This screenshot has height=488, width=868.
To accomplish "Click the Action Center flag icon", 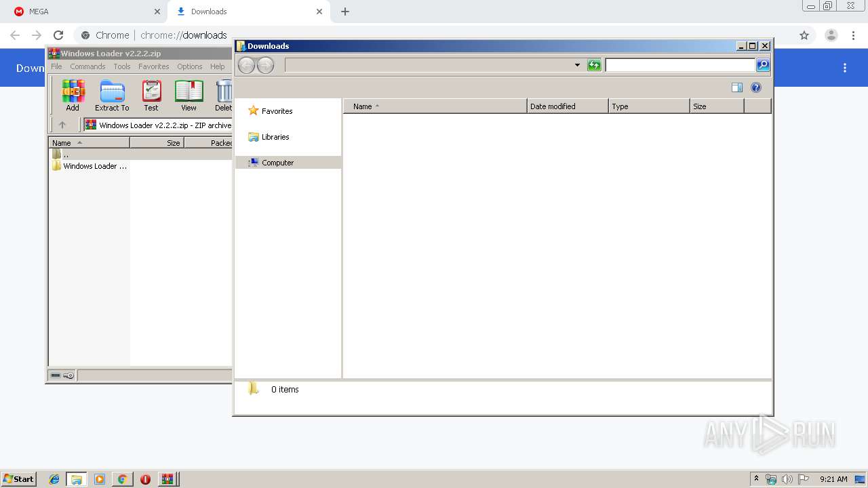I will (804, 479).
